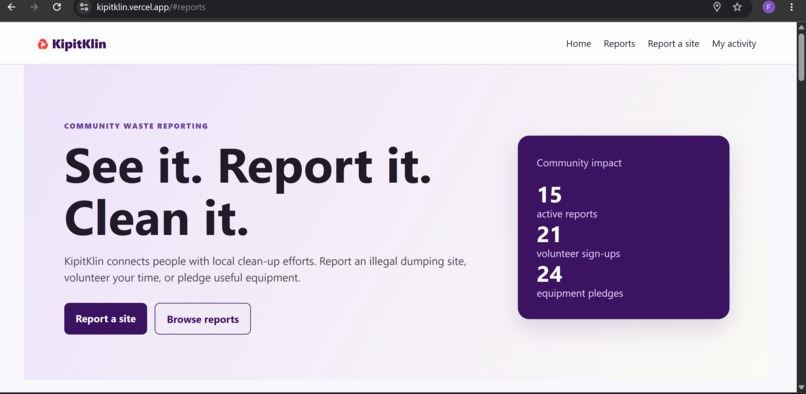Open My activity nav link
The image size is (806, 394).
coord(734,44)
